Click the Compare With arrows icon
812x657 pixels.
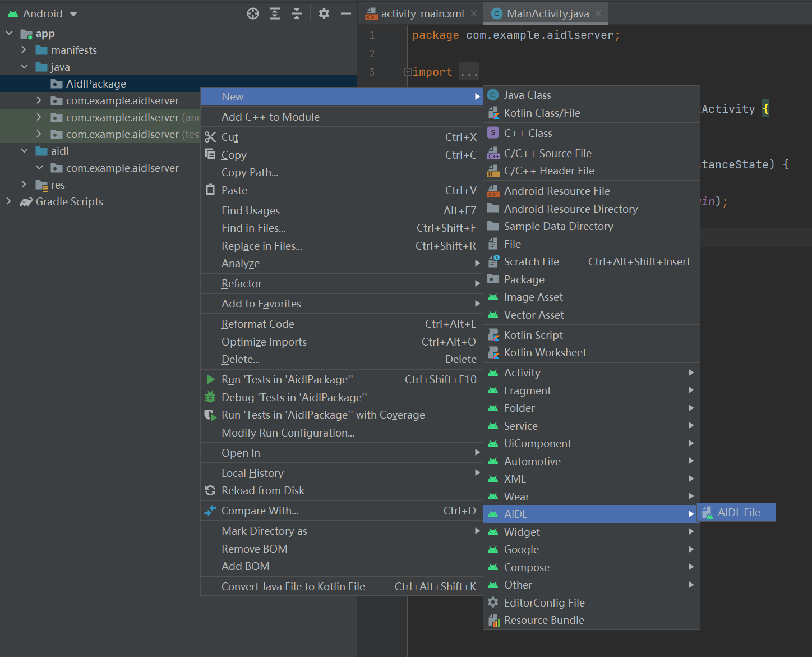[x=210, y=511]
